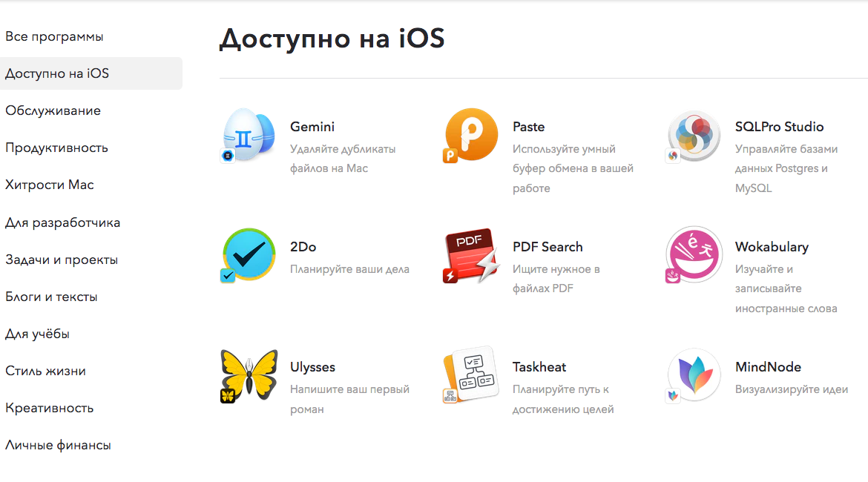Switch to Стиль жизни category
The image size is (868, 482).
45,371
